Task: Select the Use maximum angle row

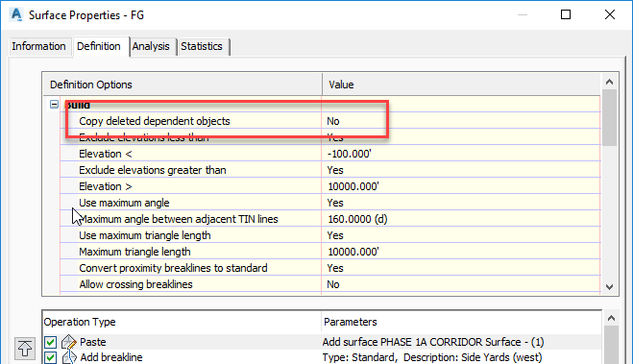Action: tap(330, 203)
